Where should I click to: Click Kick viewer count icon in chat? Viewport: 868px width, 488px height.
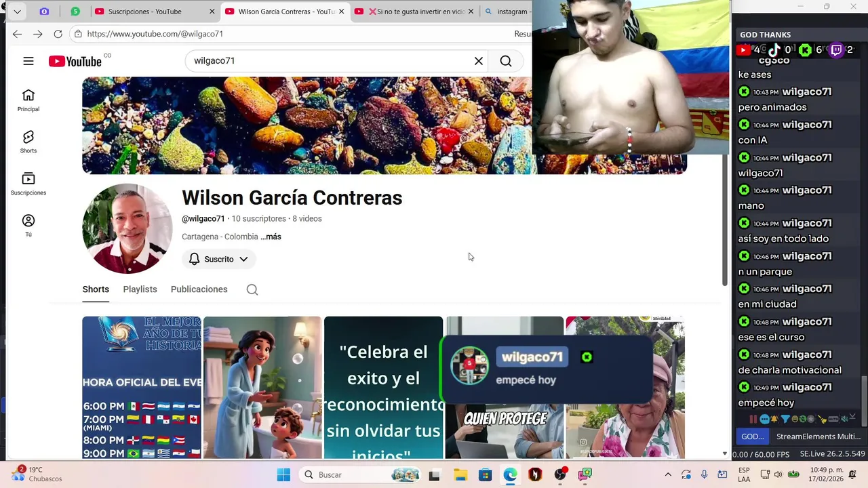tap(805, 49)
